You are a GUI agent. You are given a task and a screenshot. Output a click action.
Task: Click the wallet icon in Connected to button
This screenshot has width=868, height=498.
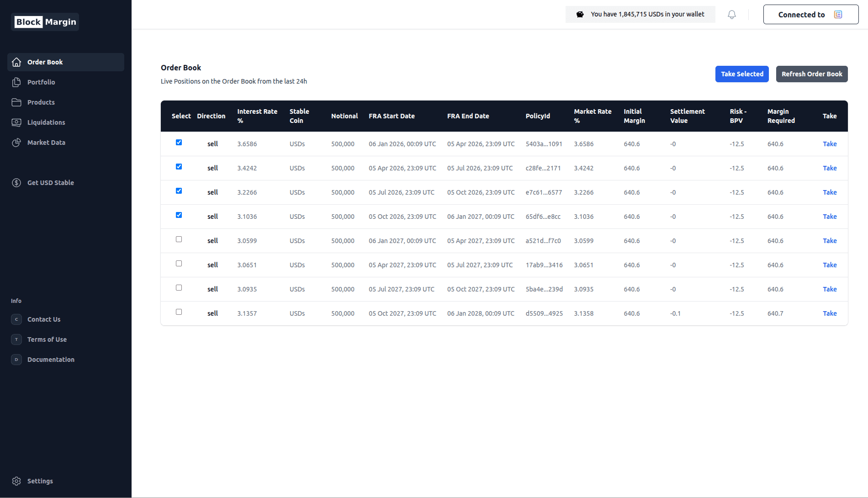(x=838, y=15)
